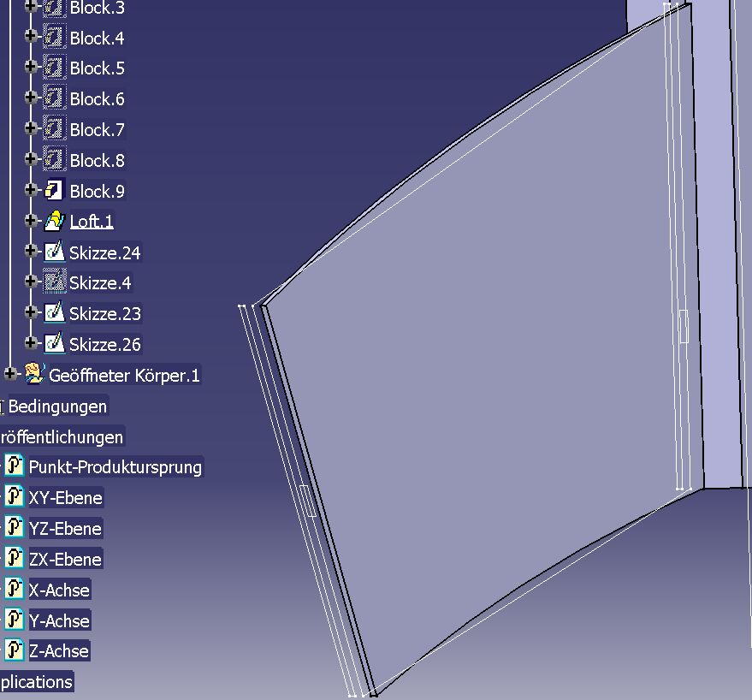The image size is (752, 700).
Task: Expand the Skizze.4 tree node
Action: tap(31, 282)
